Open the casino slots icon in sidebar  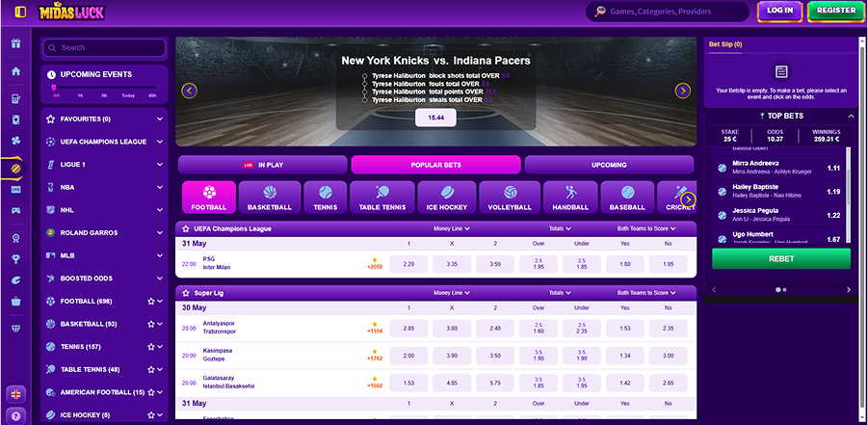coord(15,98)
